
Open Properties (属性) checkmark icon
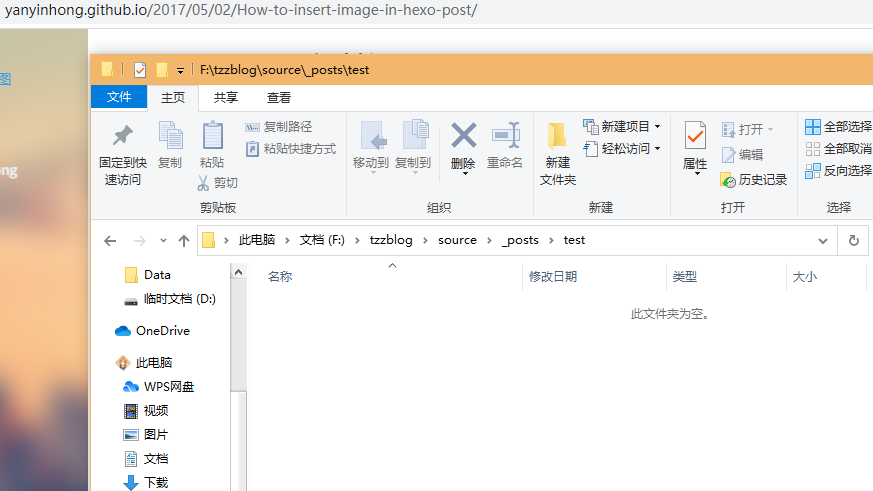695,136
